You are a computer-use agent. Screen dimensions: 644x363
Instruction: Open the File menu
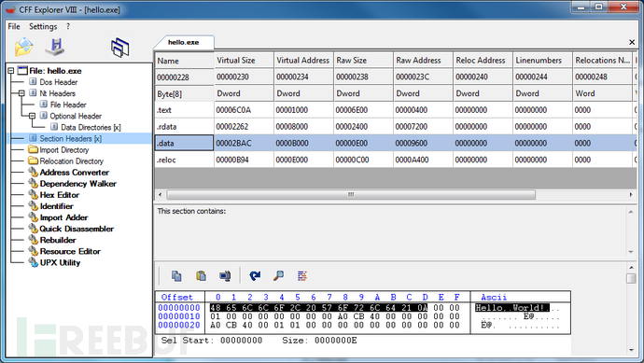click(x=14, y=26)
